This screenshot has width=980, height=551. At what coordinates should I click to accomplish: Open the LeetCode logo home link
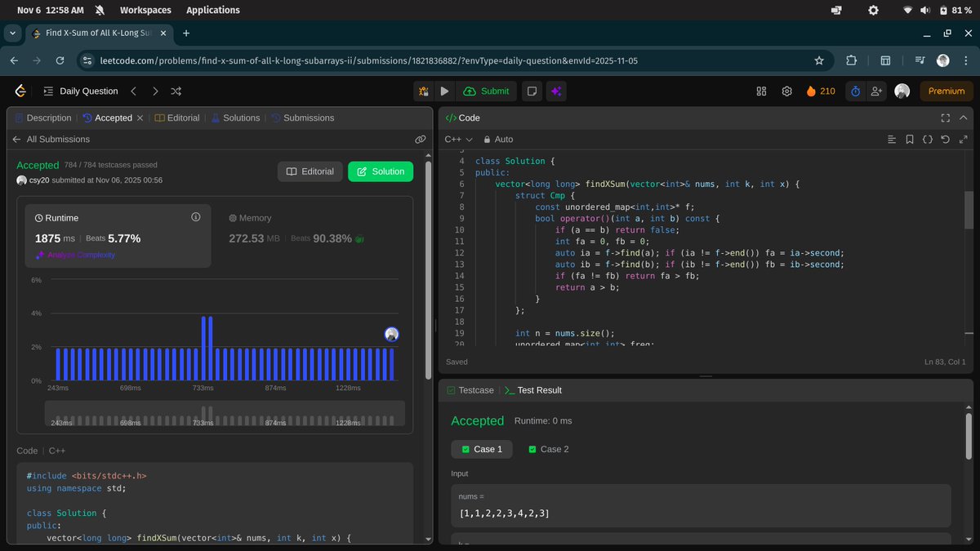click(x=20, y=91)
